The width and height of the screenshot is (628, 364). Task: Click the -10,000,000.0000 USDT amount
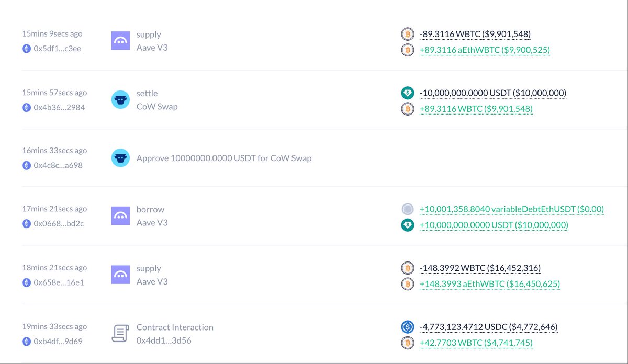coord(492,93)
